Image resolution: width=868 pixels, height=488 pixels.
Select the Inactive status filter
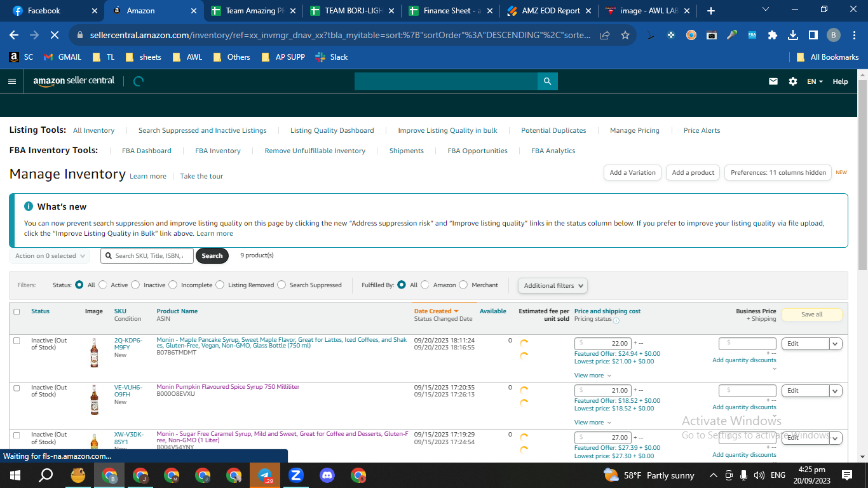tap(135, 285)
